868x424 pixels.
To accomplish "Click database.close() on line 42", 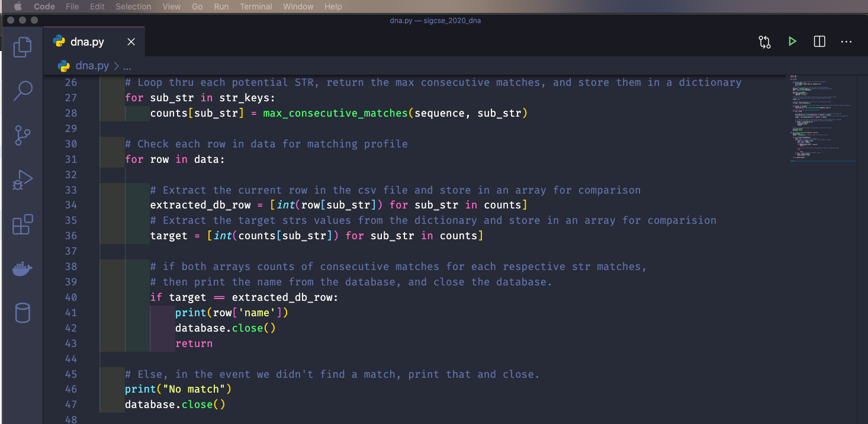I will pyautogui.click(x=225, y=328).
